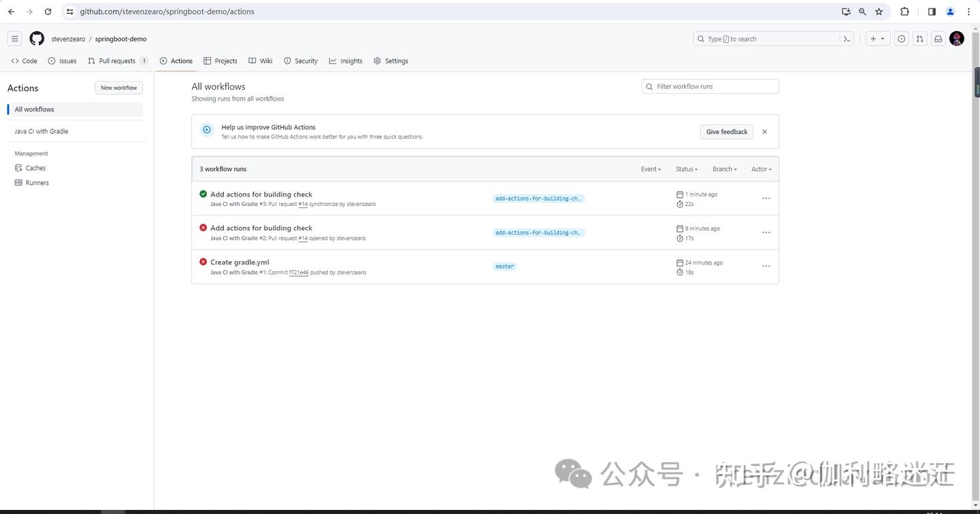Open commit f721e46 link
The width and height of the screenshot is (980, 514).
(298, 272)
